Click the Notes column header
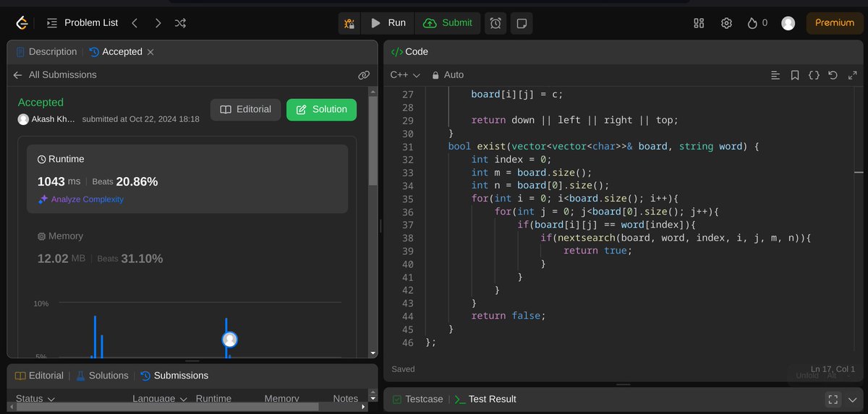Image resolution: width=868 pixels, height=414 pixels. [345, 398]
